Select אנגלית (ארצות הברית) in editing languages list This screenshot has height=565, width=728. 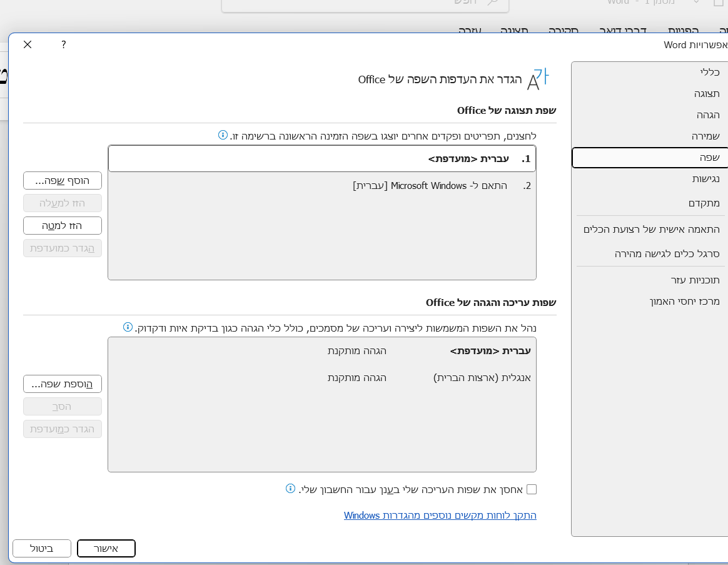tap(482, 378)
